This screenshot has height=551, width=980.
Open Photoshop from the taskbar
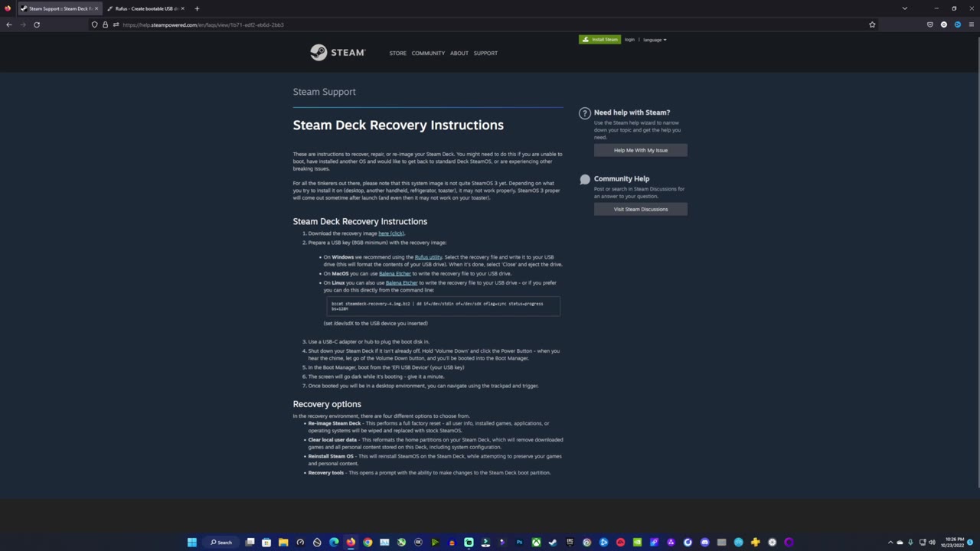click(x=519, y=542)
